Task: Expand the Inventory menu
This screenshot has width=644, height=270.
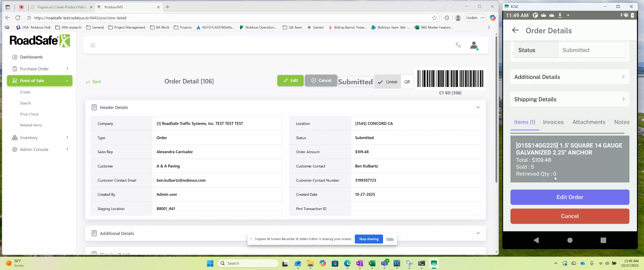Action: point(40,138)
